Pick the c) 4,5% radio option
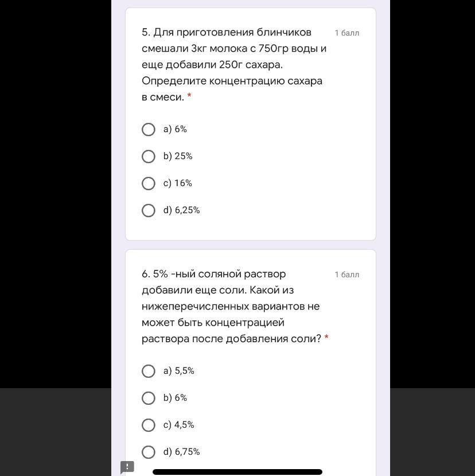The image size is (475, 476). pyautogui.click(x=149, y=425)
